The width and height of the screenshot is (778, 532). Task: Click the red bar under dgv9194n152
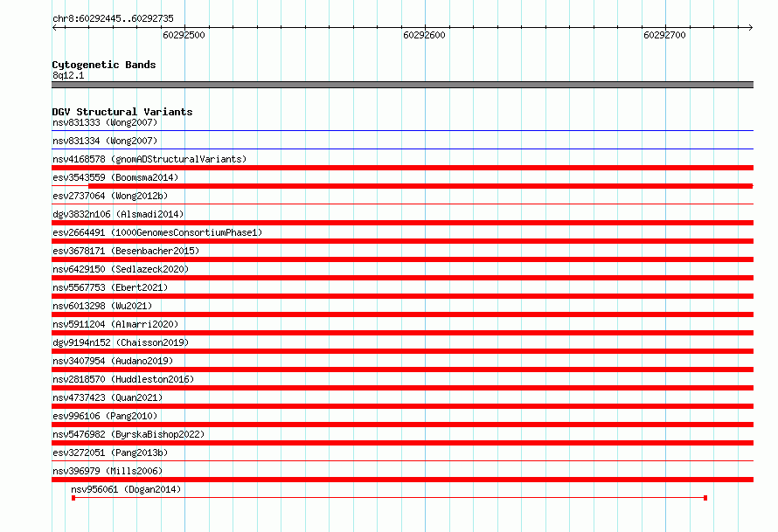point(402,351)
